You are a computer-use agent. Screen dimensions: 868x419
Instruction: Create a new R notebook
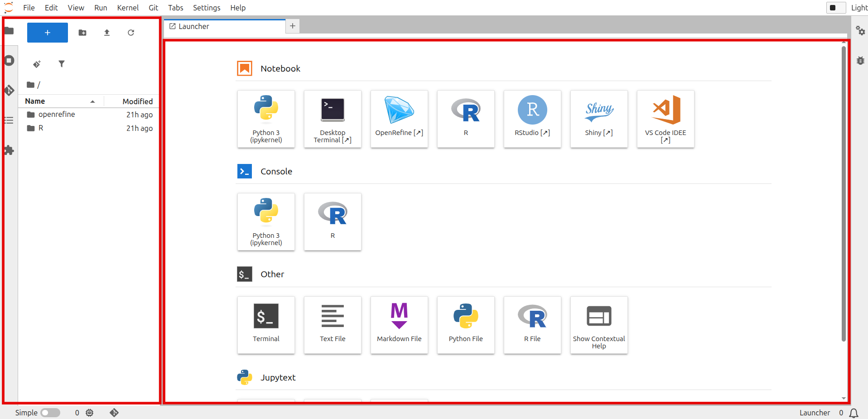(466, 119)
